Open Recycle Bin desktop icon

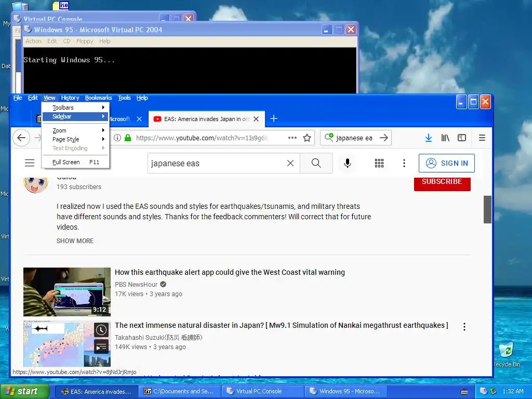coord(507,354)
